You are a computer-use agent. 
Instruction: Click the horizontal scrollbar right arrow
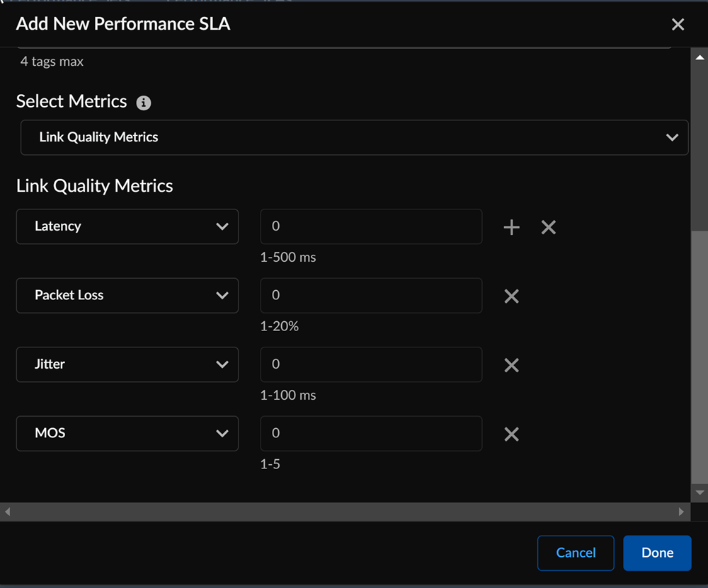682,512
